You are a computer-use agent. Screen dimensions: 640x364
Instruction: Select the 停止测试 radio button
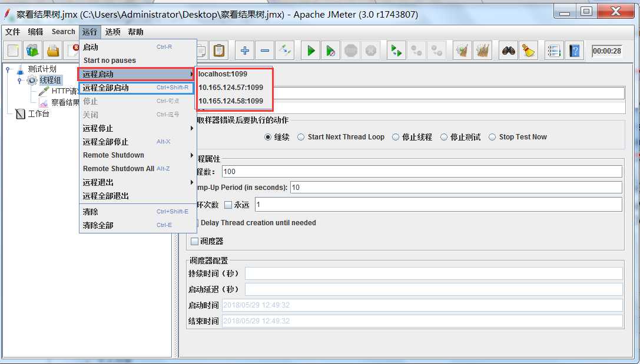[444, 138]
